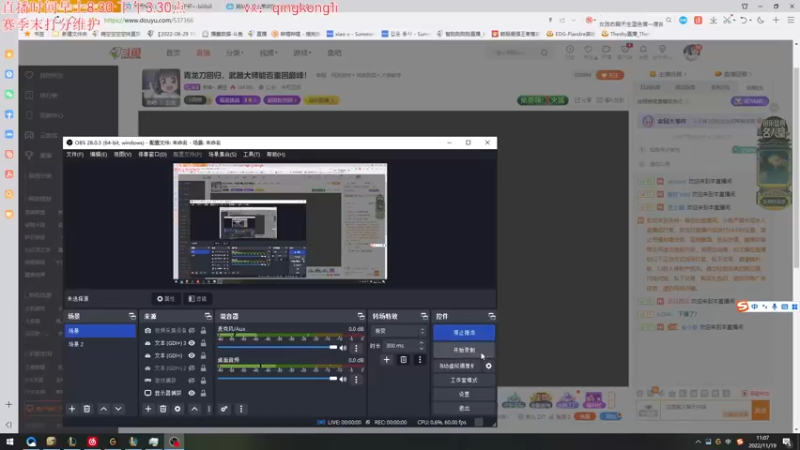Screen dimensions: 800x450
Task: Open source 滤镜 filters button
Action: [197, 298]
